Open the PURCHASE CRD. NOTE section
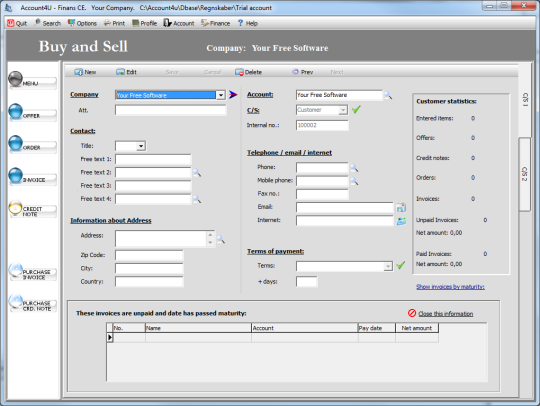This screenshot has height=406, width=540. (32, 304)
